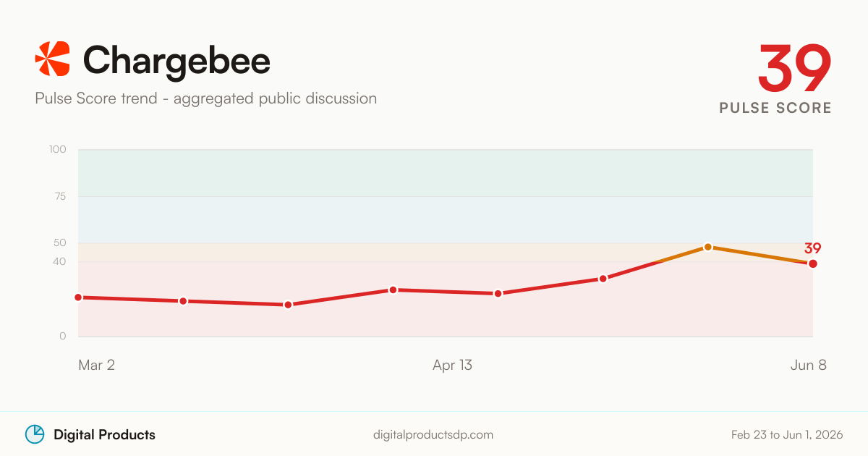This screenshot has height=456, width=868.
Task: Click the Apr 13 axis date label
Action: pyautogui.click(x=452, y=365)
